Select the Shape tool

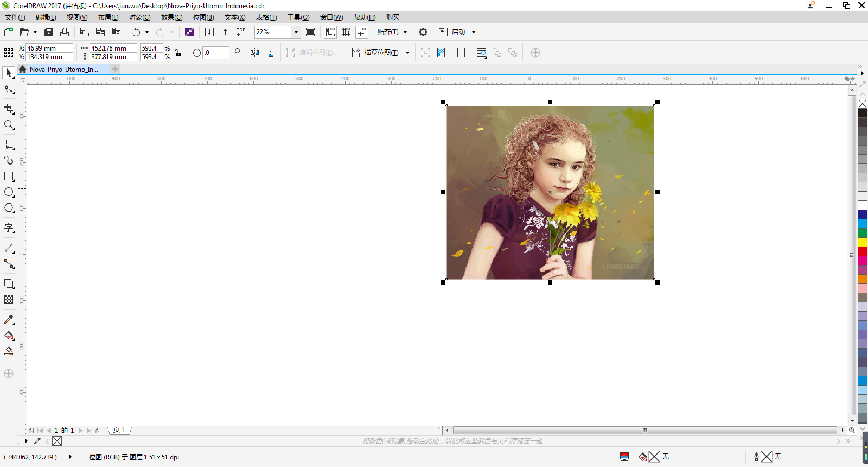pos(9,89)
